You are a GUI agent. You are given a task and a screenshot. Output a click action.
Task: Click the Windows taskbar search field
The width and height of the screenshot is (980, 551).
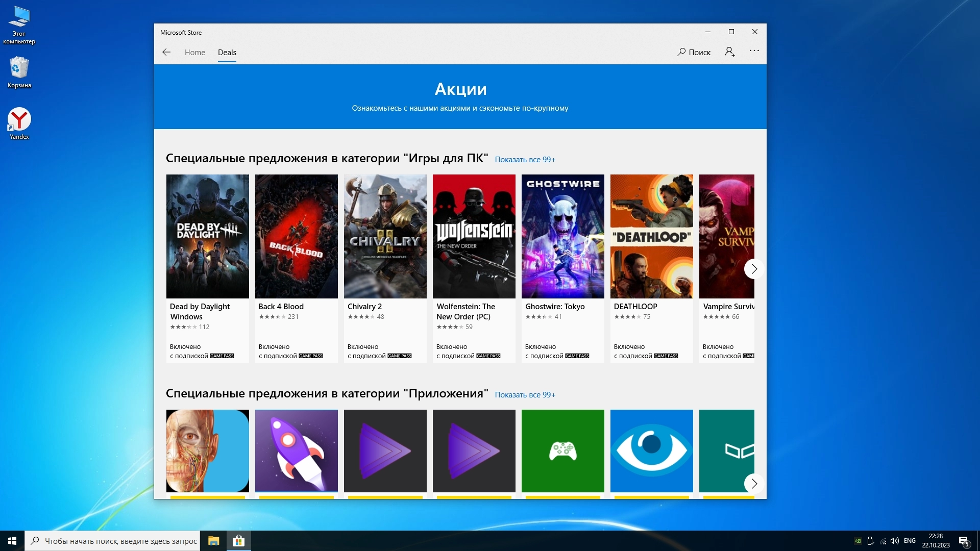(x=120, y=541)
